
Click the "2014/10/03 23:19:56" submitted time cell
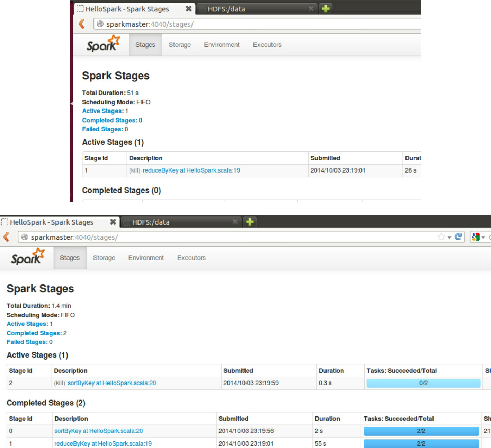pos(246,431)
